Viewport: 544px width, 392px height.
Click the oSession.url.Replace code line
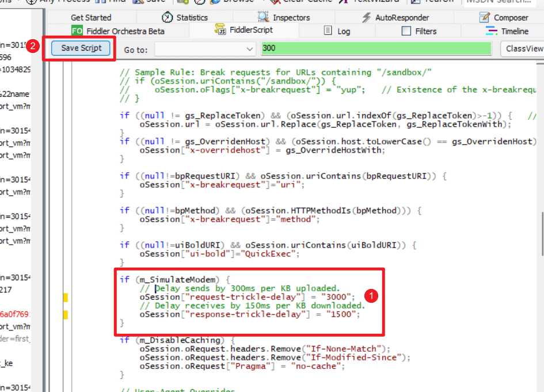click(x=325, y=124)
